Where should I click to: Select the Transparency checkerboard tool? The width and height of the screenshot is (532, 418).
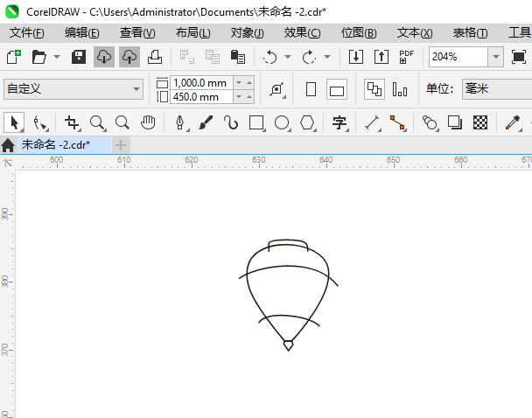pyautogui.click(x=480, y=122)
